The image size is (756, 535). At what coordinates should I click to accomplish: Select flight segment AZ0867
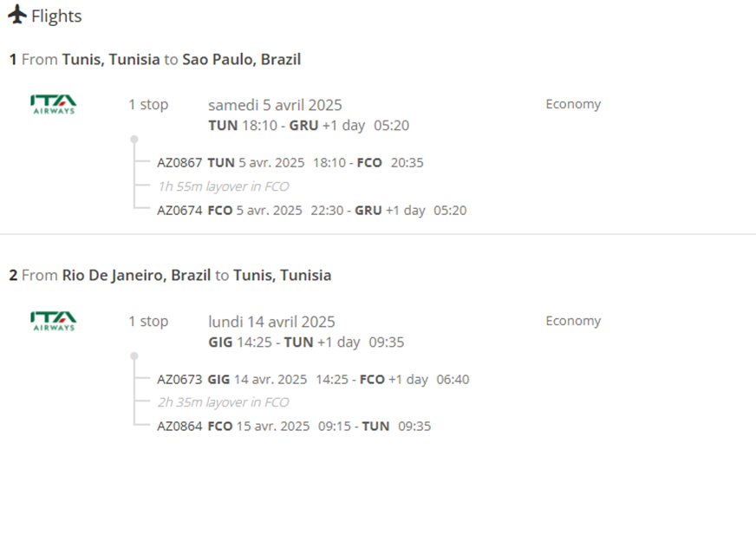point(290,162)
